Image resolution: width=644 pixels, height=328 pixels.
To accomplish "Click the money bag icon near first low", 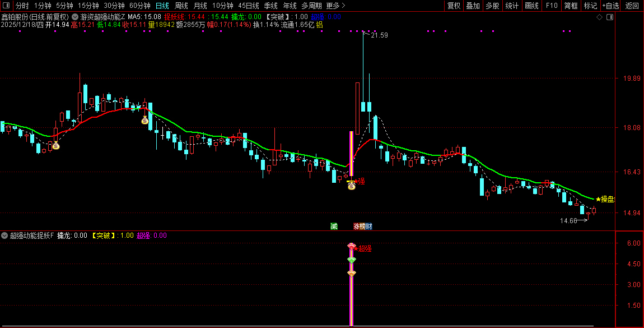I will pyautogui.click(x=56, y=146).
